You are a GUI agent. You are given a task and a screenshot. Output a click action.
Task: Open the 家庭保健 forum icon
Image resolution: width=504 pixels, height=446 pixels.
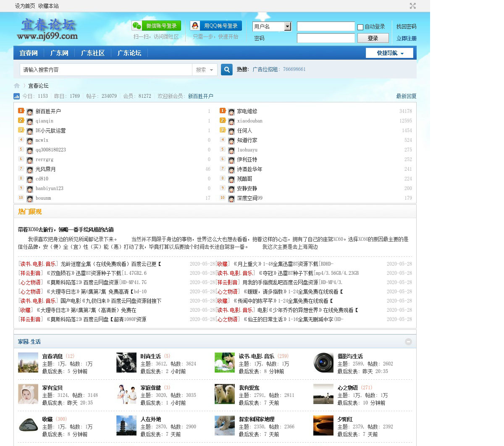(x=126, y=394)
